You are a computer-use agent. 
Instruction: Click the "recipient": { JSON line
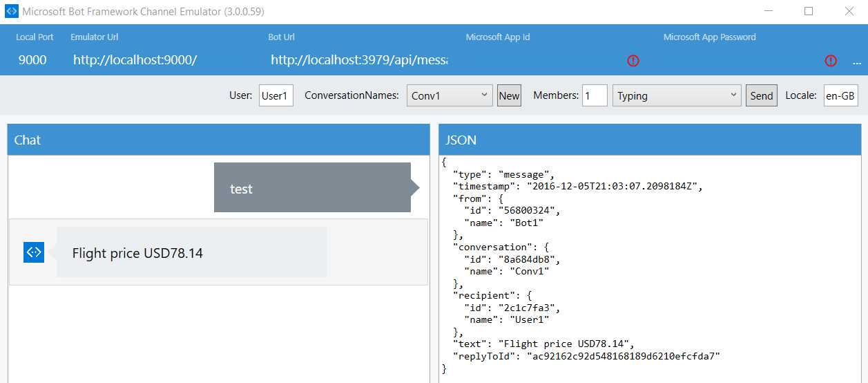[492, 295]
